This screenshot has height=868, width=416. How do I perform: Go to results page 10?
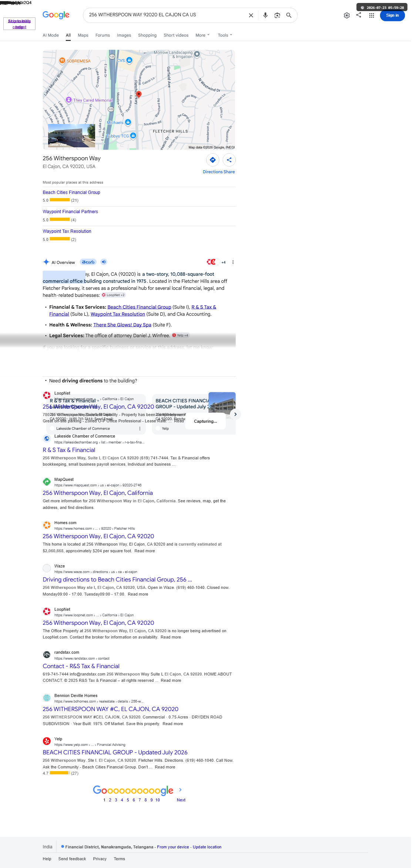tap(158, 800)
